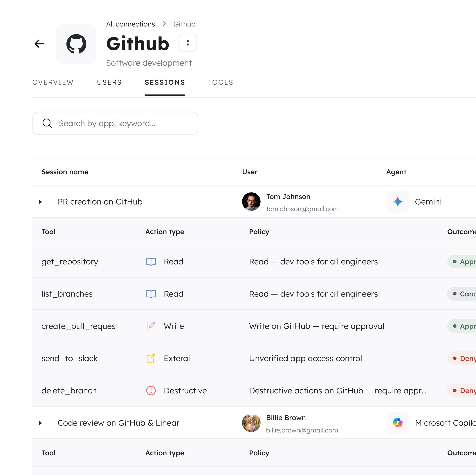
Task: Click the Read book icon for list_branches
Action: 151,294
